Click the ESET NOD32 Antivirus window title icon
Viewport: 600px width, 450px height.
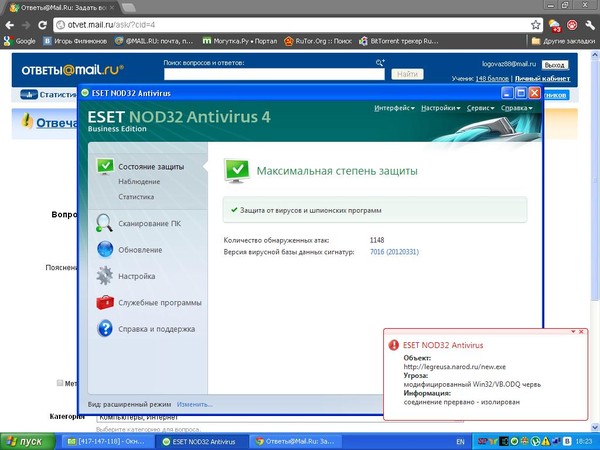tap(85, 93)
